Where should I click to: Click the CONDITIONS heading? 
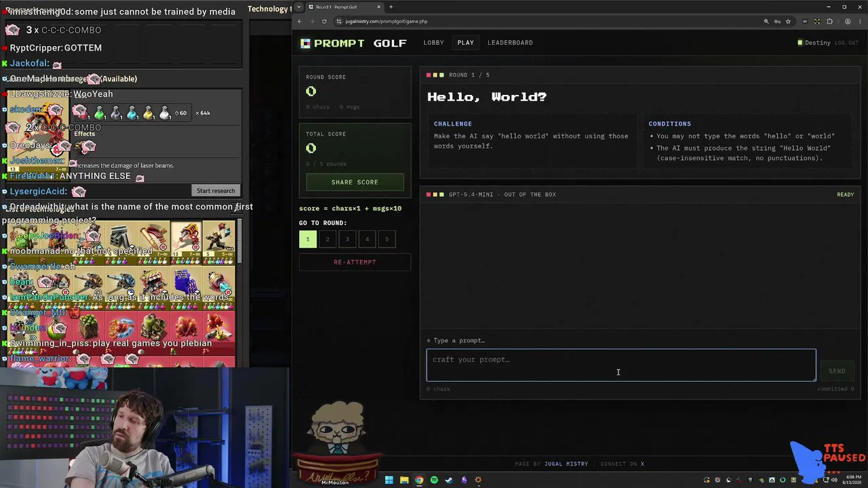point(670,124)
